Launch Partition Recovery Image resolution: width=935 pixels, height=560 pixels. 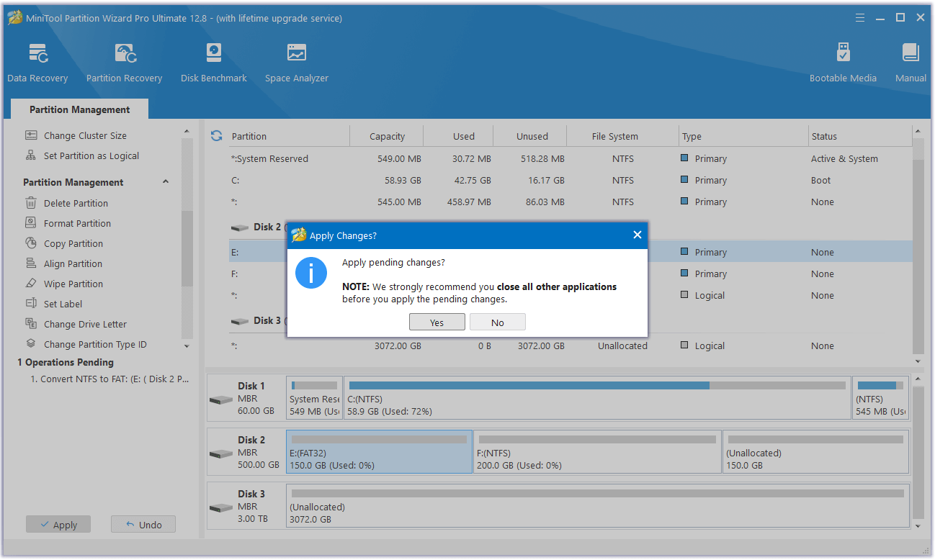124,63
